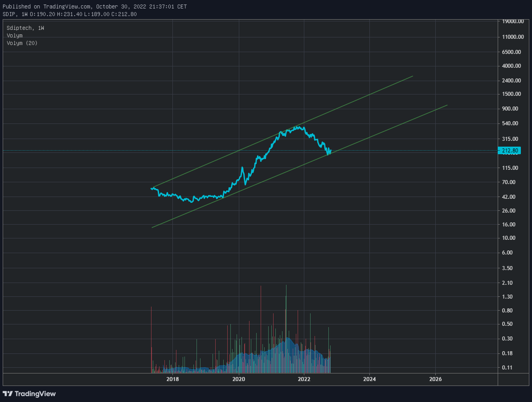
Task: Click the TradingView logo at bottom left
Action: [29, 394]
